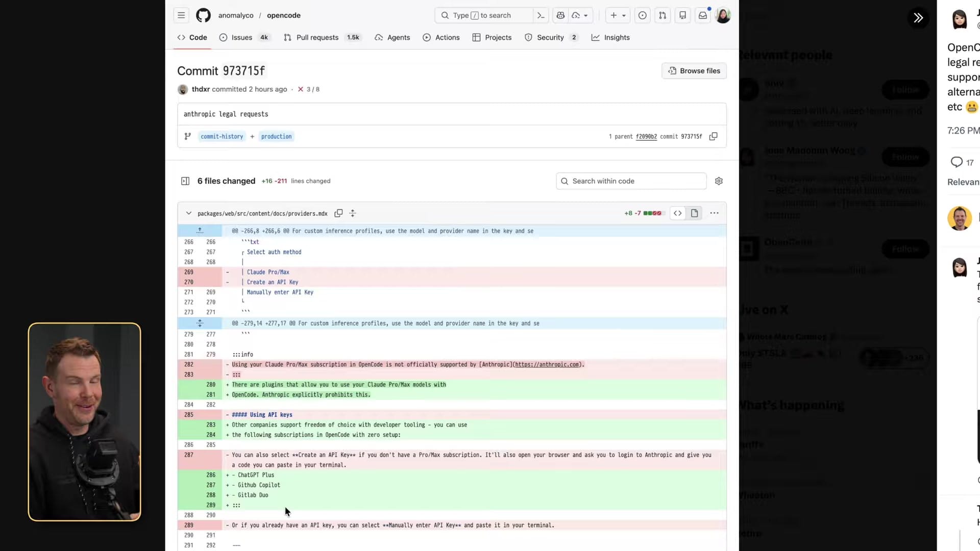Screen dimensions: 980x551
Task: Switch to the Projects tab
Action: (x=492, y=37)
